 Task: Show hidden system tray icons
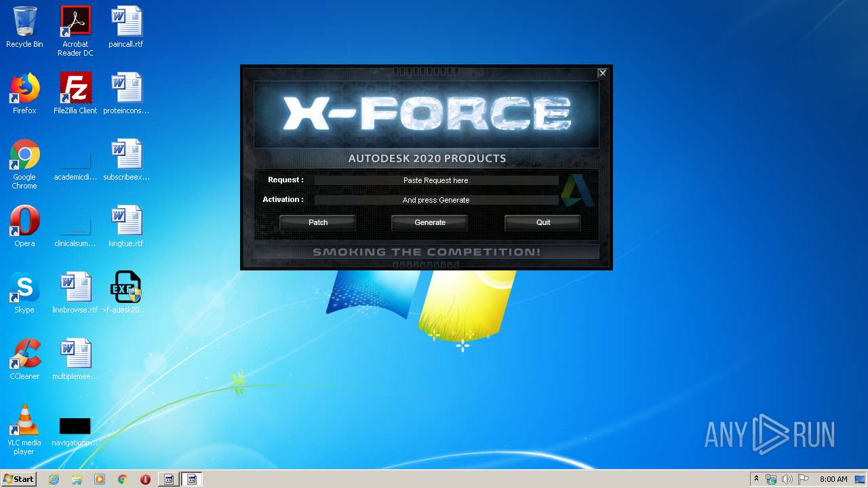point(756,479)
